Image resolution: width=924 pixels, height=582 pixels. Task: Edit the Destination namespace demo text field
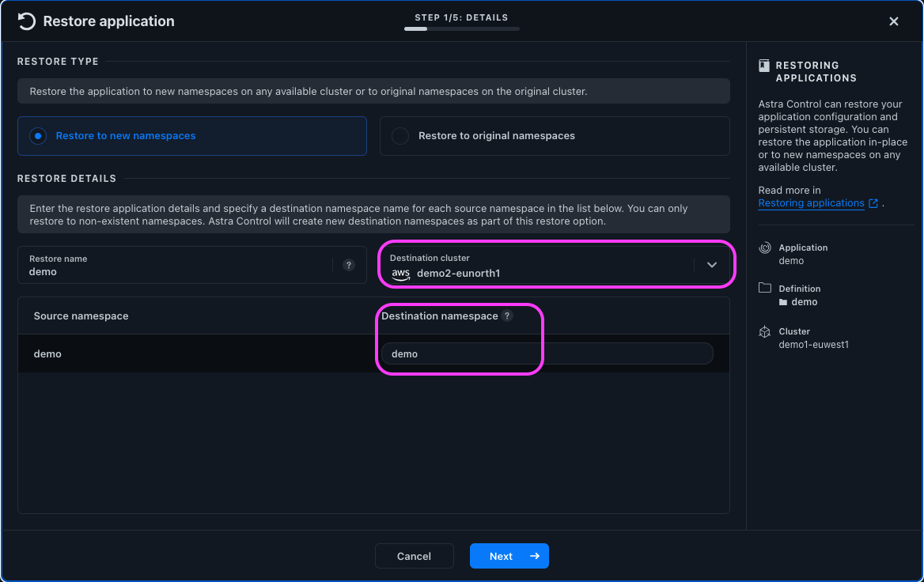point(546,353)
